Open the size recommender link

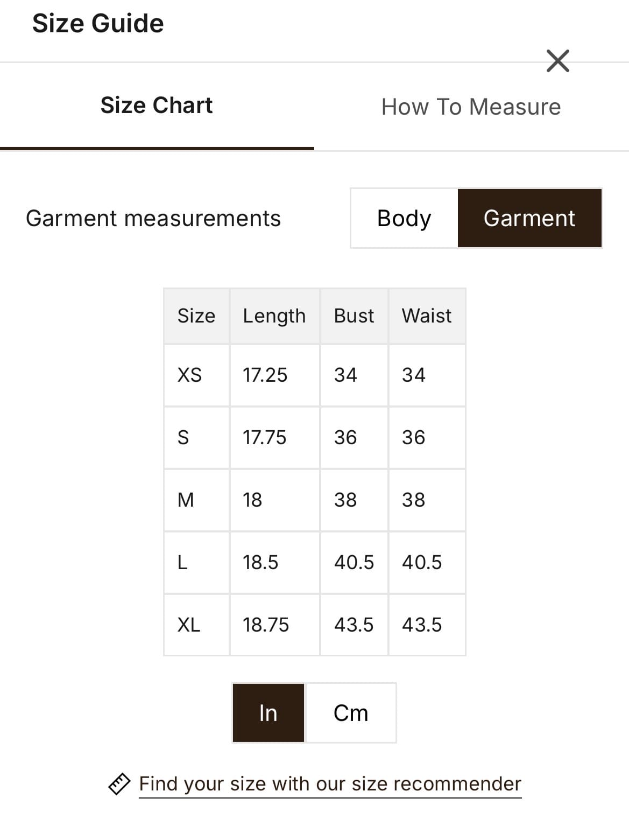[x=330, y=784]
